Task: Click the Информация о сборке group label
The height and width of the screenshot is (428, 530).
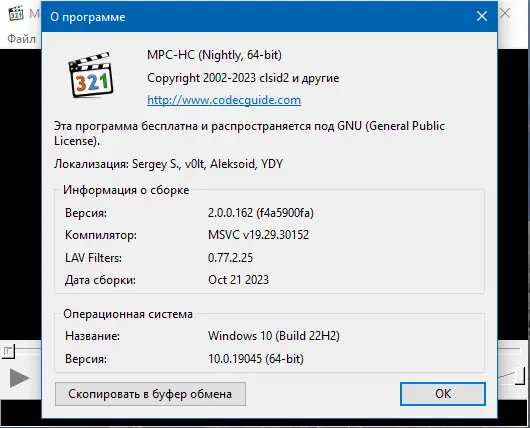Action: 126,190
